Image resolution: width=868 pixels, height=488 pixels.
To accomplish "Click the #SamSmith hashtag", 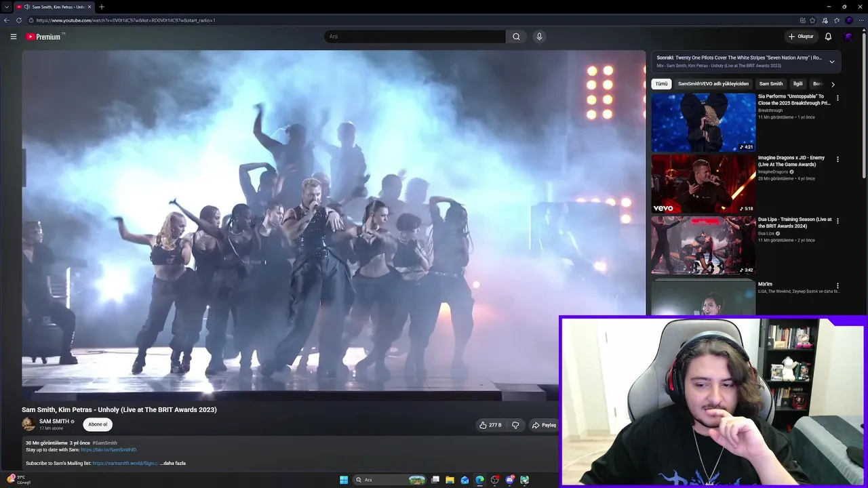I will (x=104, y=443).
